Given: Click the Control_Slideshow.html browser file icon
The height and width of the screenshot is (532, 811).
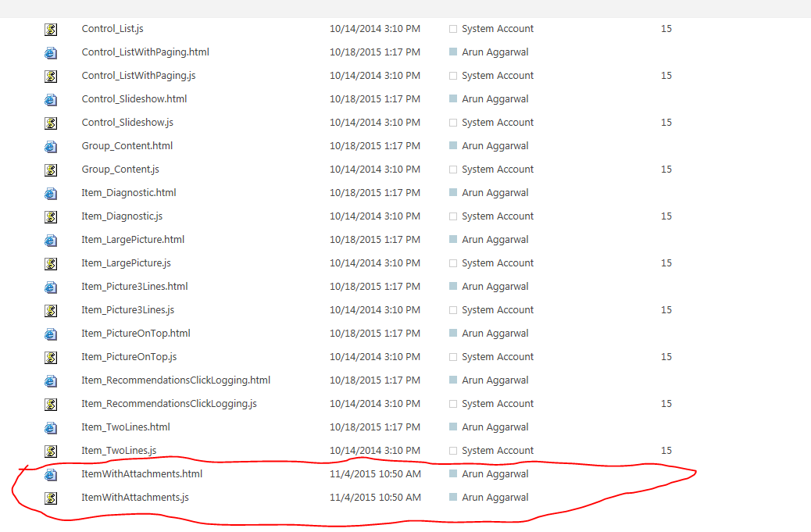Looking at the screenshot, I should pyautogui.click(x=51, y=100).
